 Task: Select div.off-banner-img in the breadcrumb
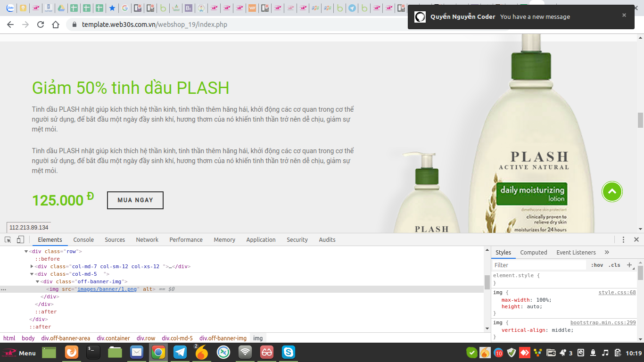pos(223,338)
